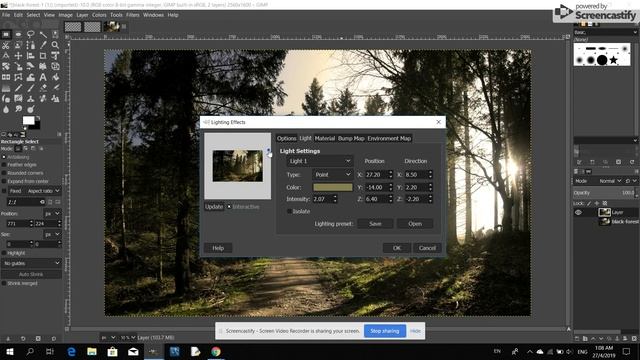Switch to the Material tab

325,138
